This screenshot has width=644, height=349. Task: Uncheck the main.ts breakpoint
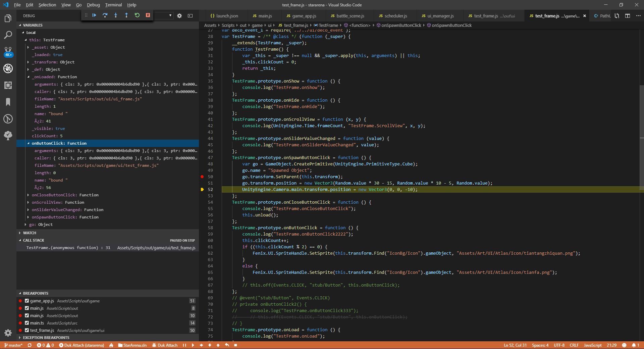[x=27, y=323]
